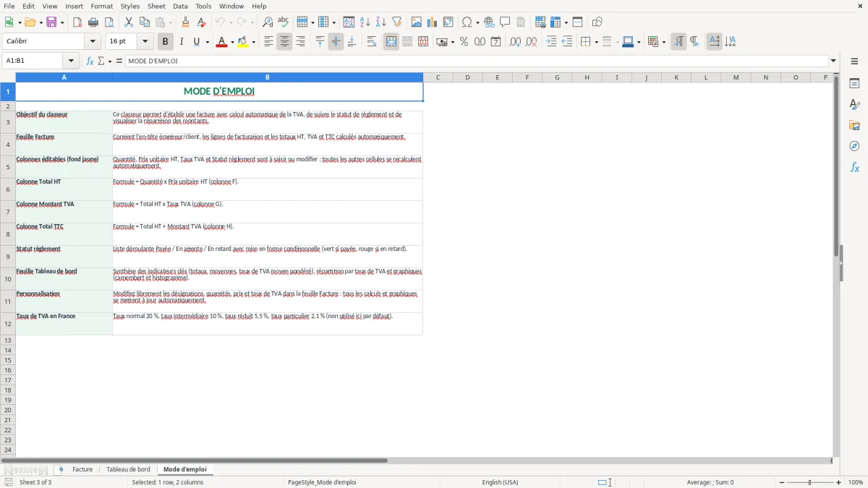
Task: Click the PageStyle_Mode d'emploi status field
Action: pyautogui.click(x=322, y=482)
